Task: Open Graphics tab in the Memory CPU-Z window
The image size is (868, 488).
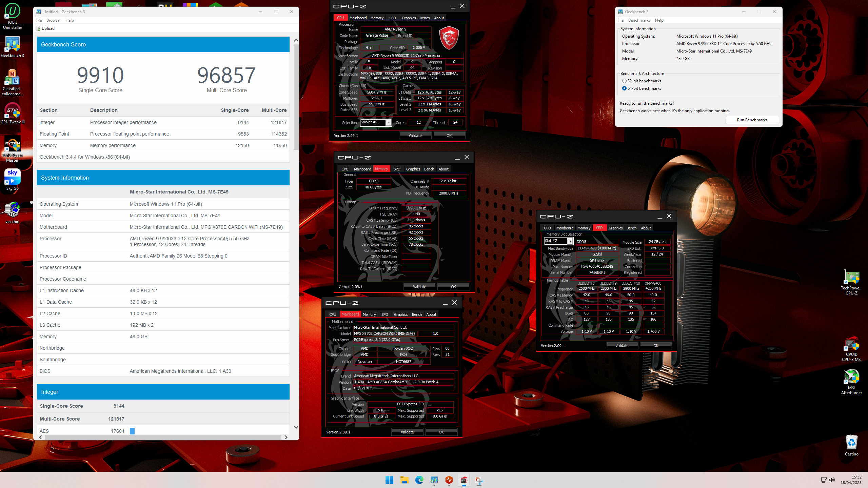Action: click(413, 169)
